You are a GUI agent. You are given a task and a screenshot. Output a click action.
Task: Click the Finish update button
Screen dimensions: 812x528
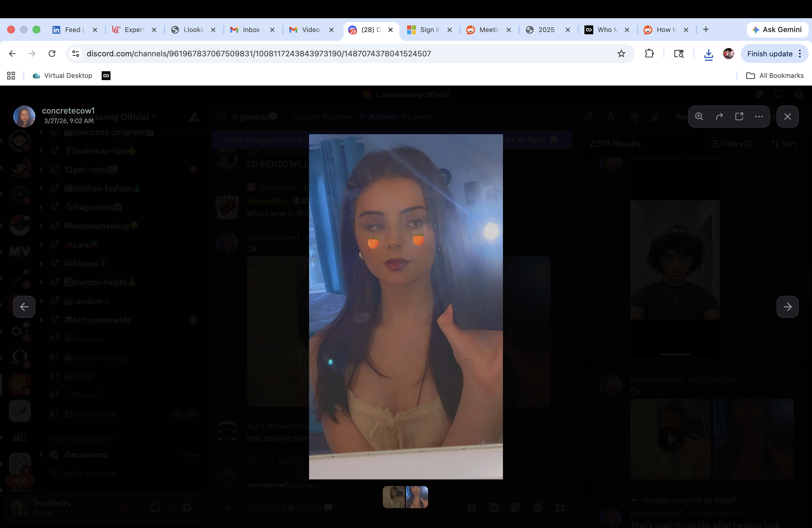(x=770, y=54)
